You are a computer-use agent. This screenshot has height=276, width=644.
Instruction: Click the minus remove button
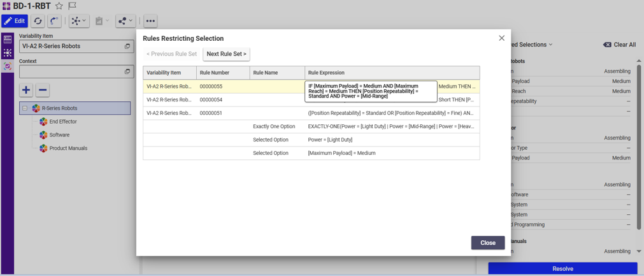pos(42,89)
